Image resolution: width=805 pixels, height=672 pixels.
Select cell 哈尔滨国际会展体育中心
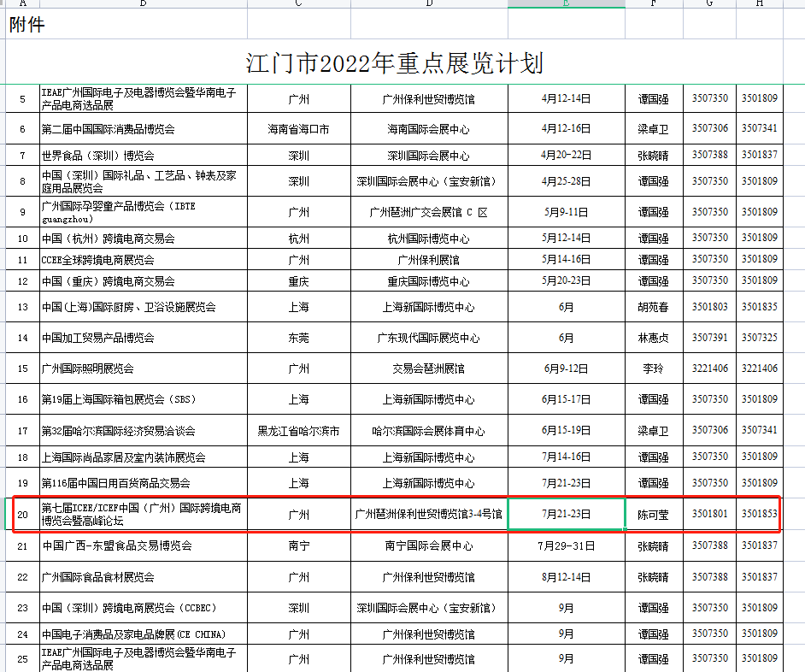click(x=429, y=431)
